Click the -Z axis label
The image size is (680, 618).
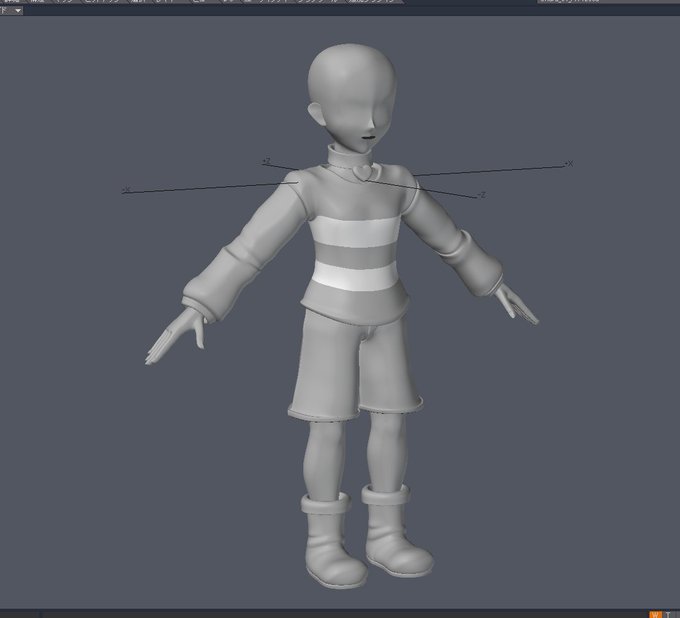(x=481, y=195)
